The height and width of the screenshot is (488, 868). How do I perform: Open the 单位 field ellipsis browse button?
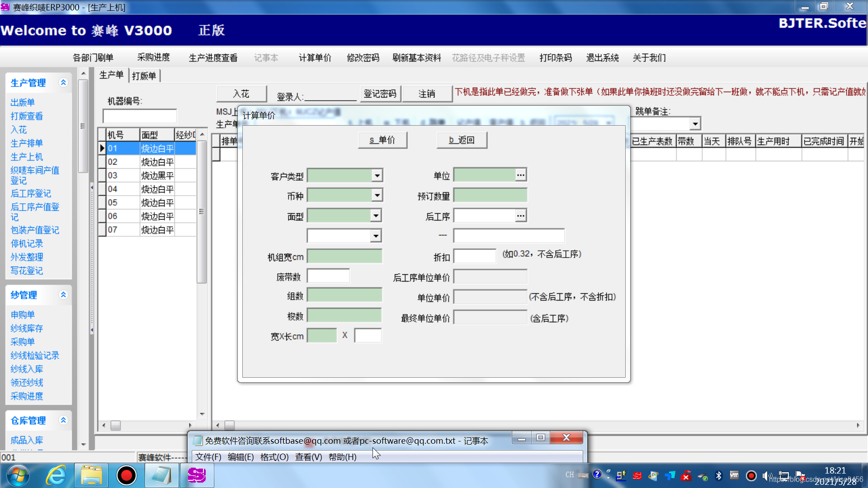tap(521, 174)
